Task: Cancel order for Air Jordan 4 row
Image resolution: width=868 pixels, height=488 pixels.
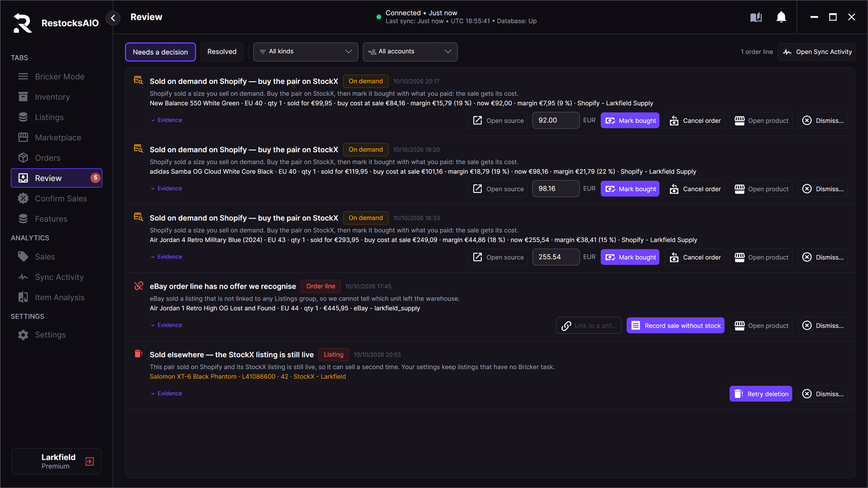Action: (695, 257)
